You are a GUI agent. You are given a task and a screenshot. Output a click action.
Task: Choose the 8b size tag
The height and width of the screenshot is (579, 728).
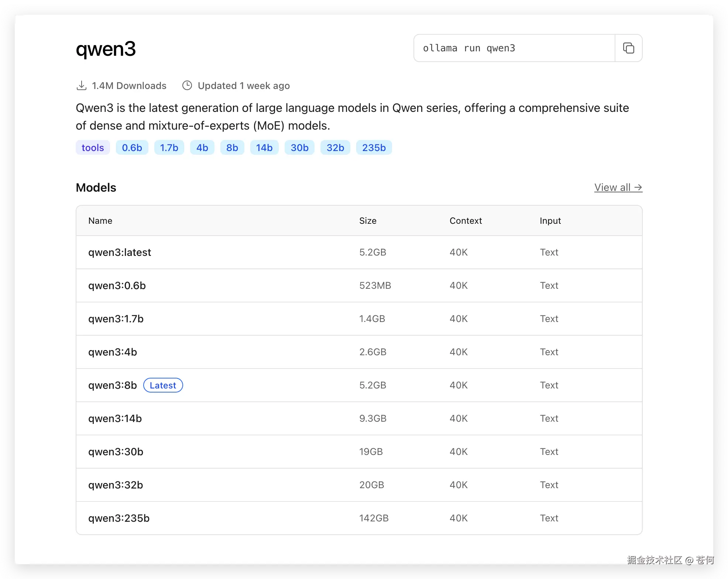232,148
